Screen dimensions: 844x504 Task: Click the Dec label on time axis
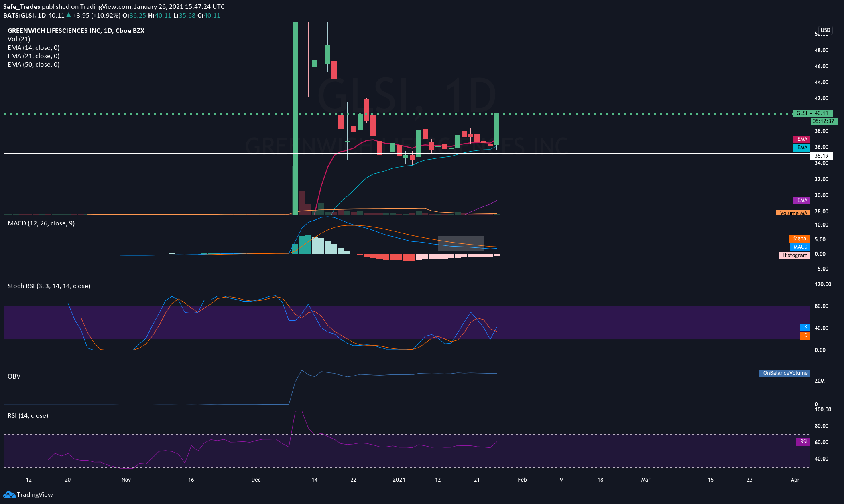click(x=256, y=480)
